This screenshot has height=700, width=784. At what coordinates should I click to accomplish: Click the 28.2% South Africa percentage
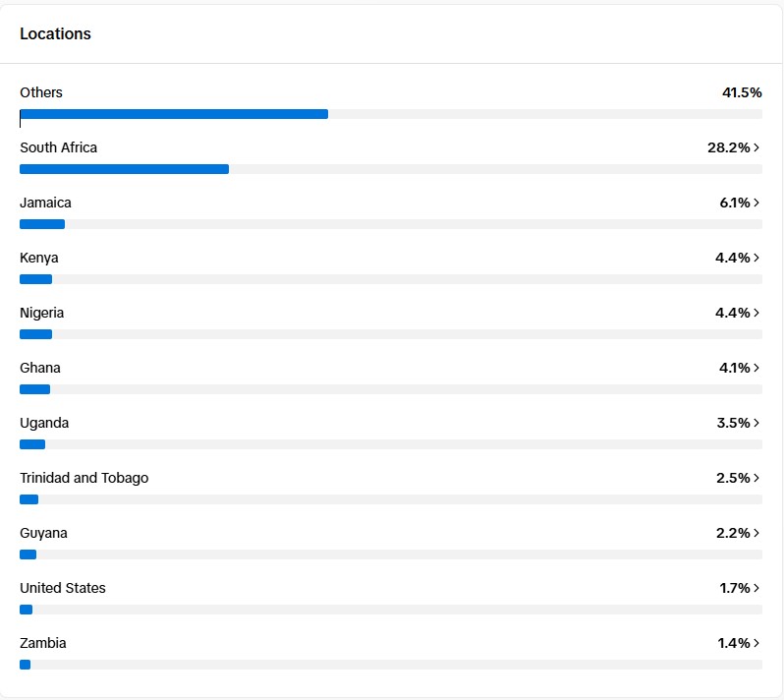(x=728, y=147)
